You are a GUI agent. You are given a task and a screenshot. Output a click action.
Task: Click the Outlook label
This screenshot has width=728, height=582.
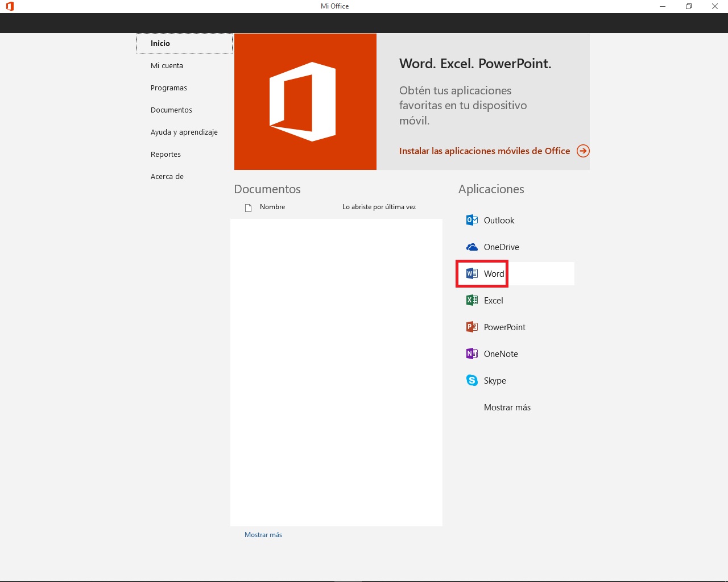point(499,220)
